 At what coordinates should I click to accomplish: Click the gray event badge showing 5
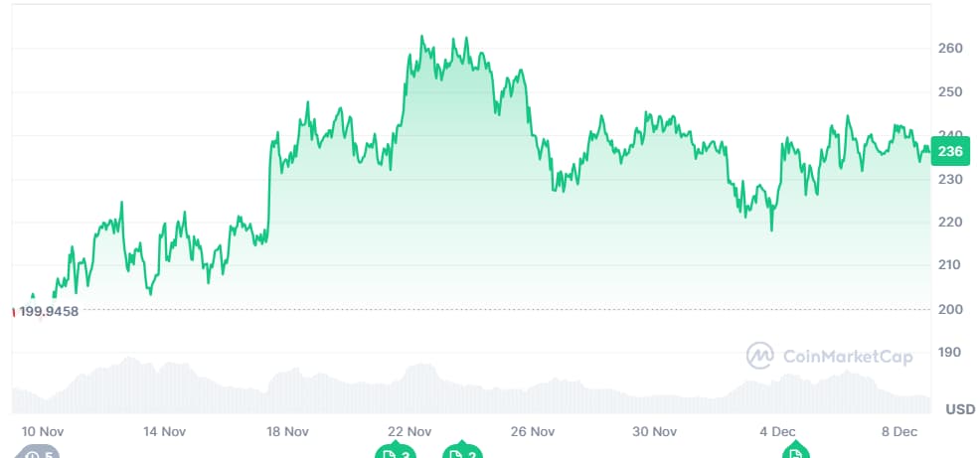(38, 453)
